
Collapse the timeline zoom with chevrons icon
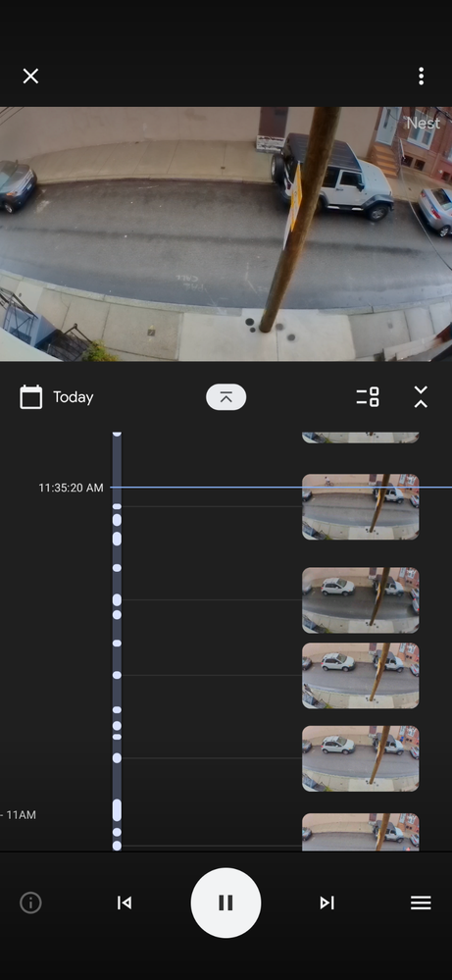pos(421,397)
